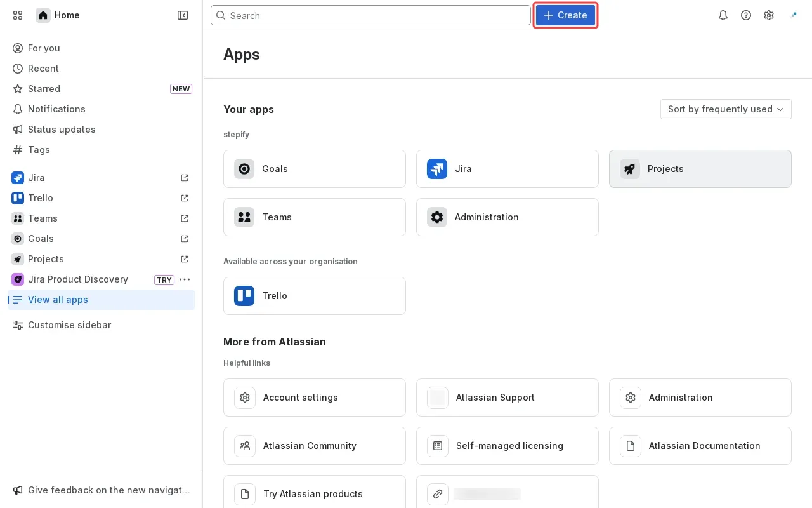Open the Atlassian app switcher grid icon
The height and width of the screenshot is (508, 812).
pos(18,15)
